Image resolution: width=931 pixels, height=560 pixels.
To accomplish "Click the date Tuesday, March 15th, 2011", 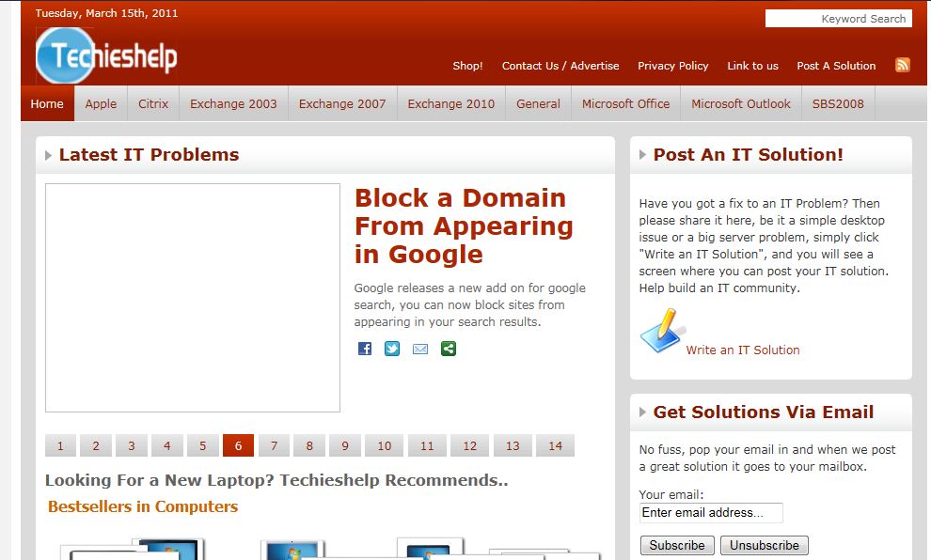I will click(107, 13).
